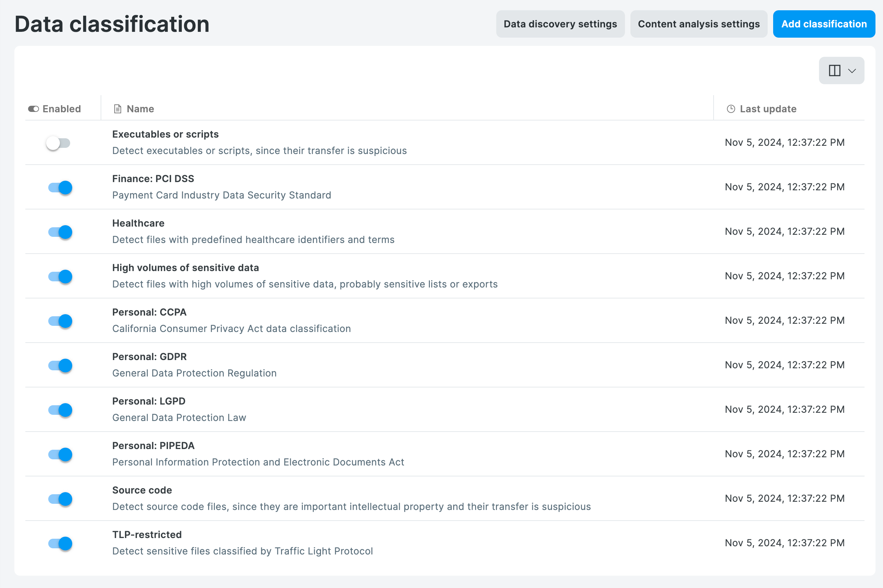Click the Add classification button
883x588 pixels.
click(x=824, y=24)
